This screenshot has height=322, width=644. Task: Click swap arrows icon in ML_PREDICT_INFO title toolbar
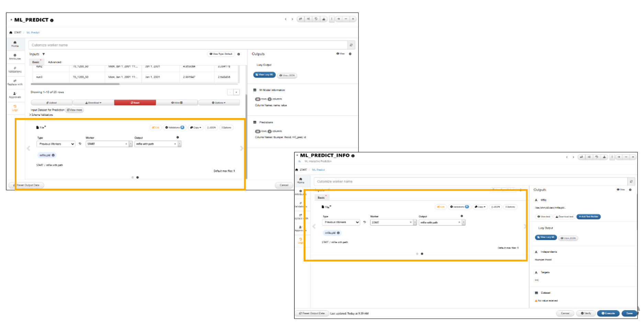[581, 157]
